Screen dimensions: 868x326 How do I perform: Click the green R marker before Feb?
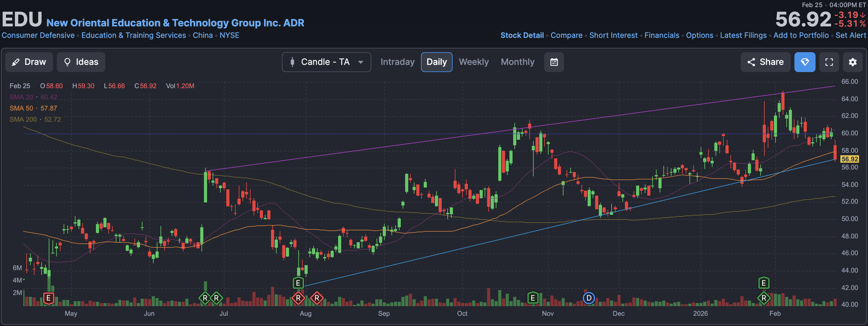click(x=764, y=298)
